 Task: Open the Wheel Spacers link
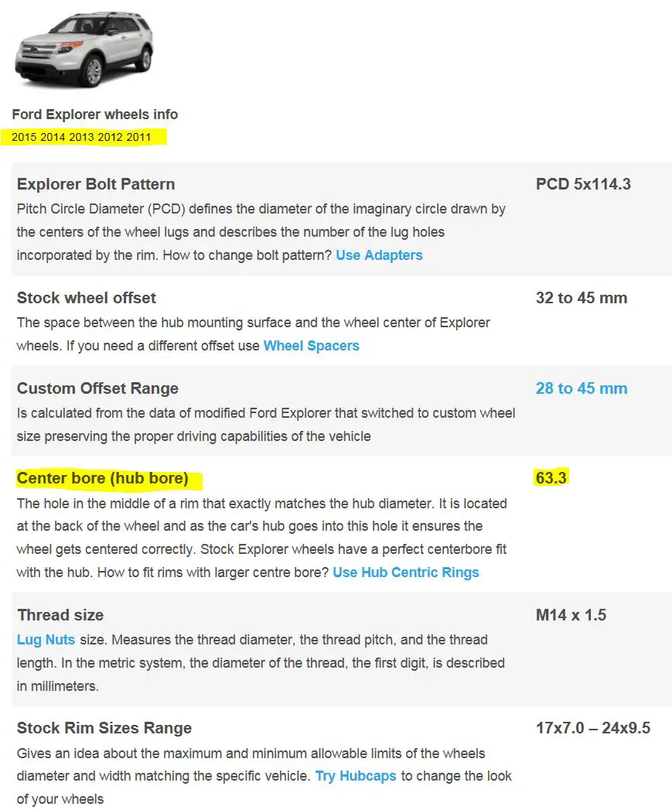coord(311,346)
